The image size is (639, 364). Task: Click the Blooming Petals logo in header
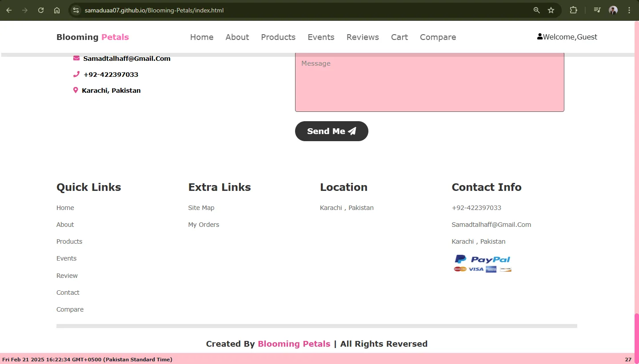[x=92, y=37]
